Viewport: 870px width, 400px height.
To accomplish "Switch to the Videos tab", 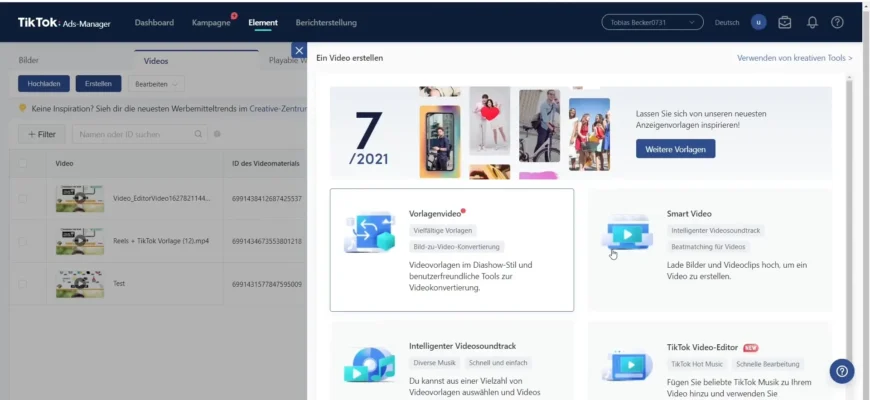I will [156, 61].
